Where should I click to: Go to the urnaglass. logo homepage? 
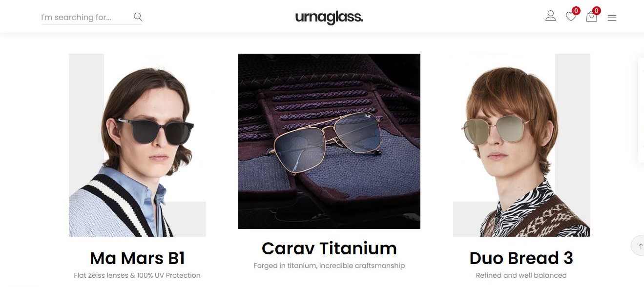[x=329, y=18]
